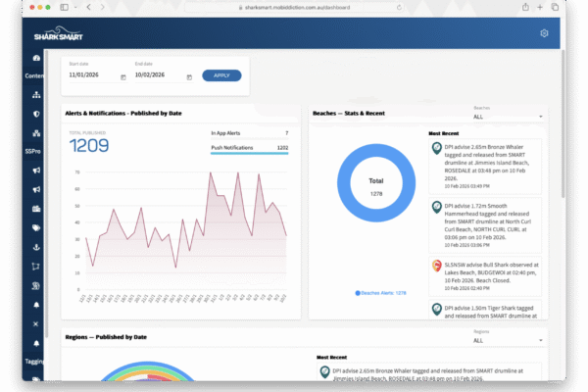Screen dimensions: 588x392
Task: Open settings gear in blue header
Action: [x=544, y=33]
